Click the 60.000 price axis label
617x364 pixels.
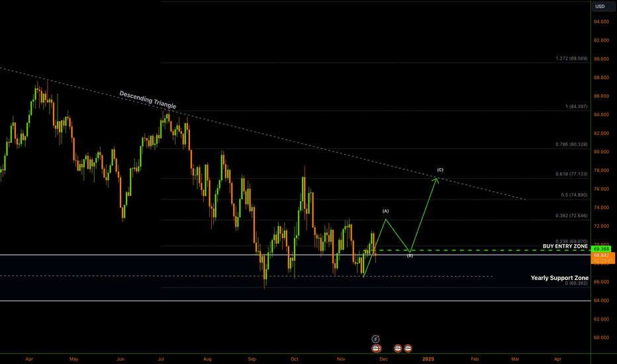click(601, 338)
